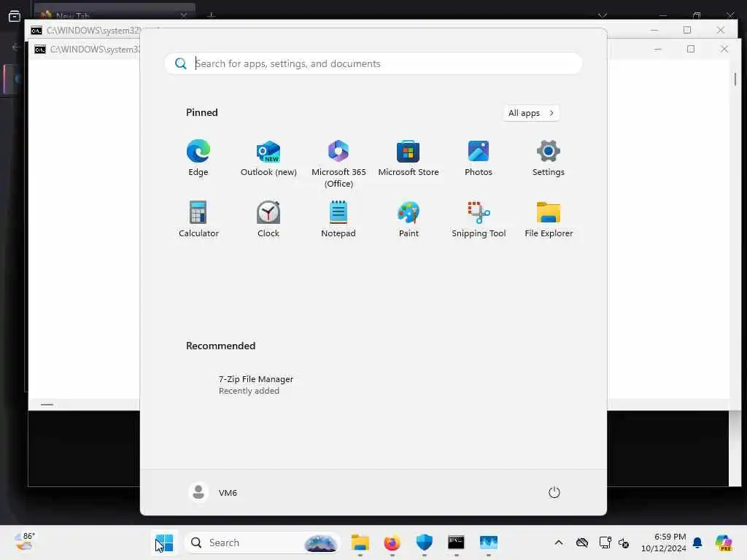Viewport: 747px width, 560px height.
Task: Click the Start menu search field
Action: click(x=373, y=63)
